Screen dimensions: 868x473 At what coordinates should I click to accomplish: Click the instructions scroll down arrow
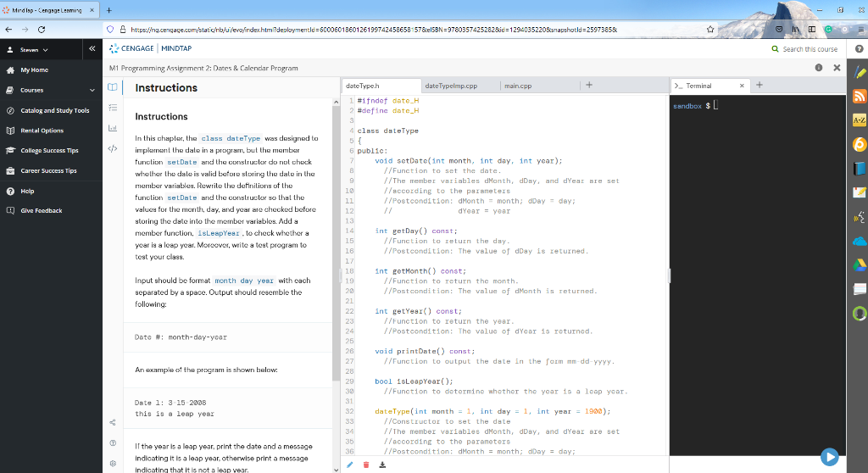[336, 470]
